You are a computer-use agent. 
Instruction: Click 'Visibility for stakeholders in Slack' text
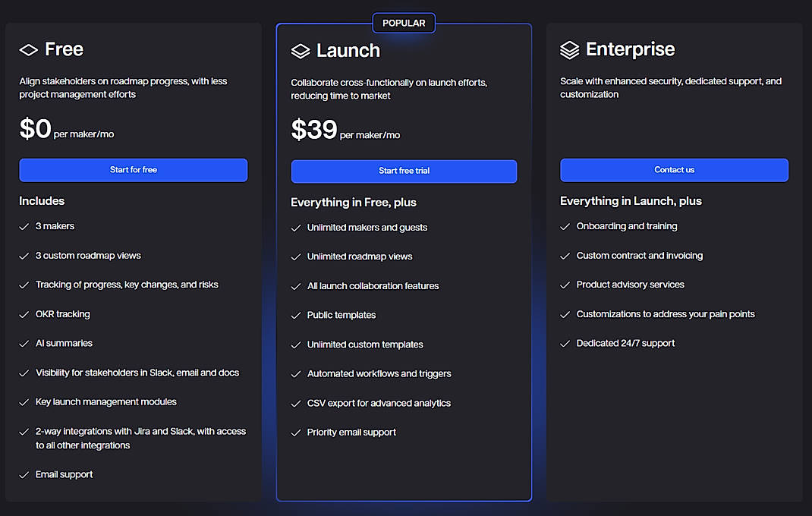click(137, 373)
